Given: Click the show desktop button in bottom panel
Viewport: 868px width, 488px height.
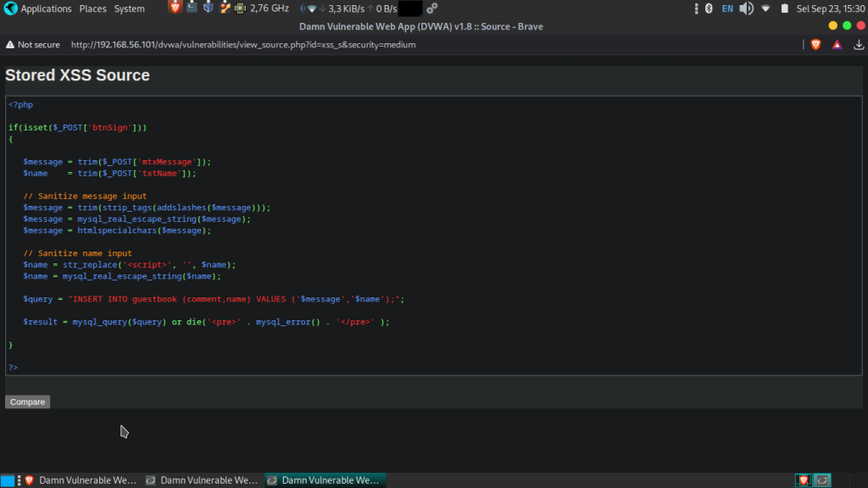Looking at the screenshot, I should [x=8, y=480].
